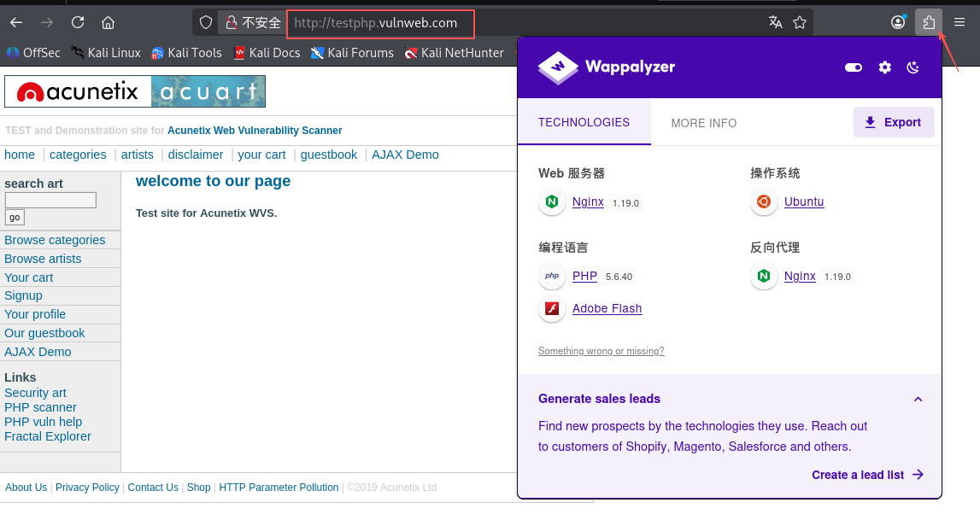The height and width of the screenshot is (514, 980).
Task: Click Our guestbook in sidebar
Action: pos(44,333)
